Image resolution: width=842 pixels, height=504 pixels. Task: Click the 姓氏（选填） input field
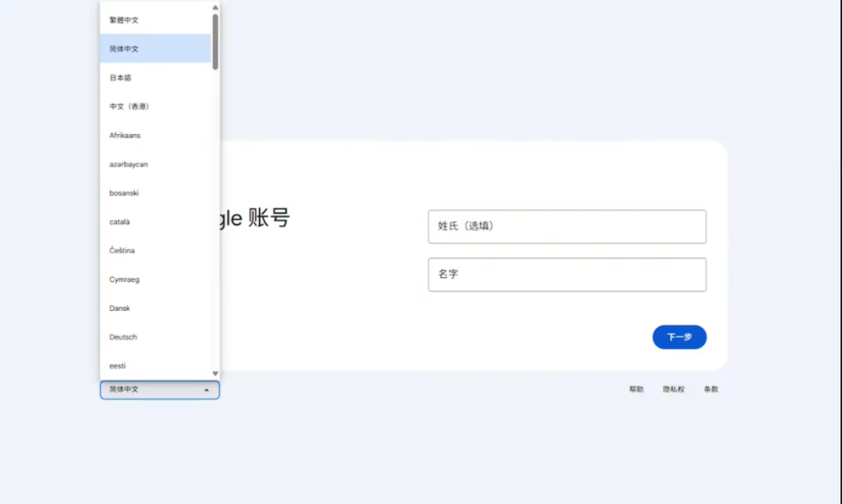pos(567,226)
